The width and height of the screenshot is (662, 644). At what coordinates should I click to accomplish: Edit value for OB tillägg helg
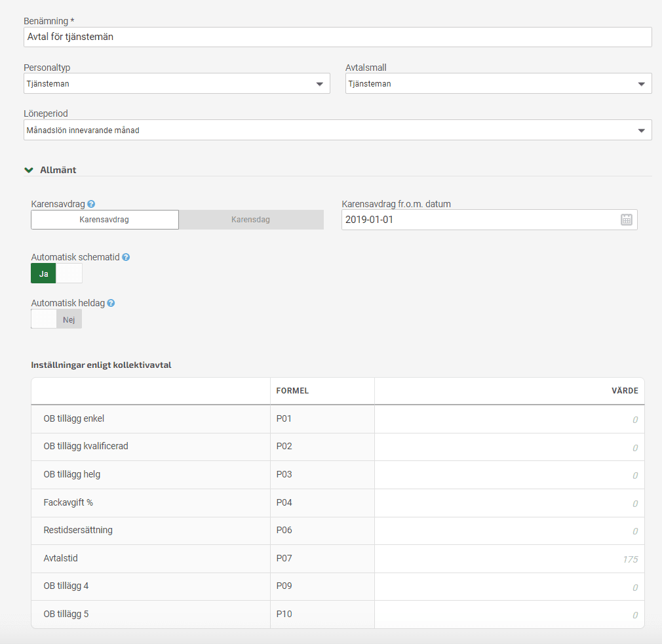(x=509, y=475)
